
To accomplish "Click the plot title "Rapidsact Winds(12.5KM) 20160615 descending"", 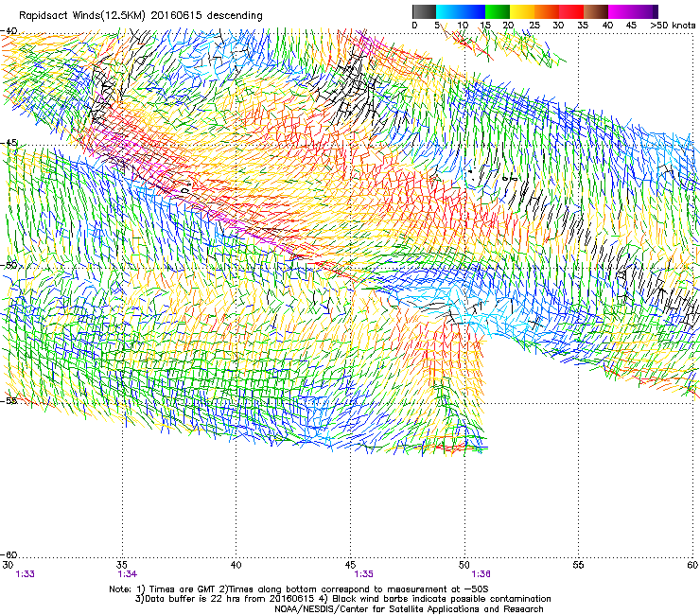I will pos(141,16).
